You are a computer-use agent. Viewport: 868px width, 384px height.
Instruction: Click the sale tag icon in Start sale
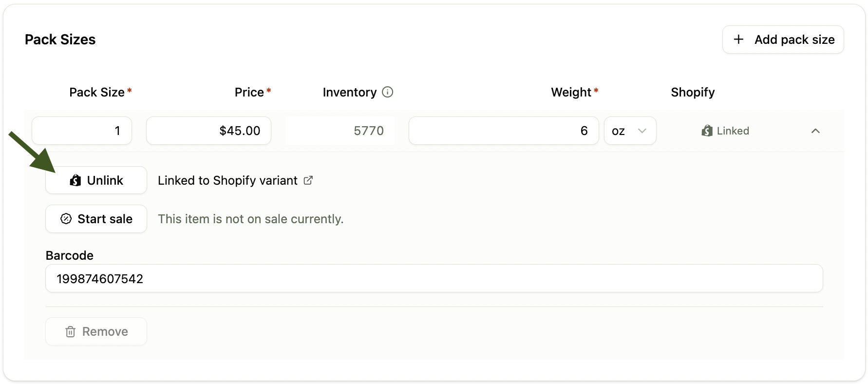click(66, 219)
